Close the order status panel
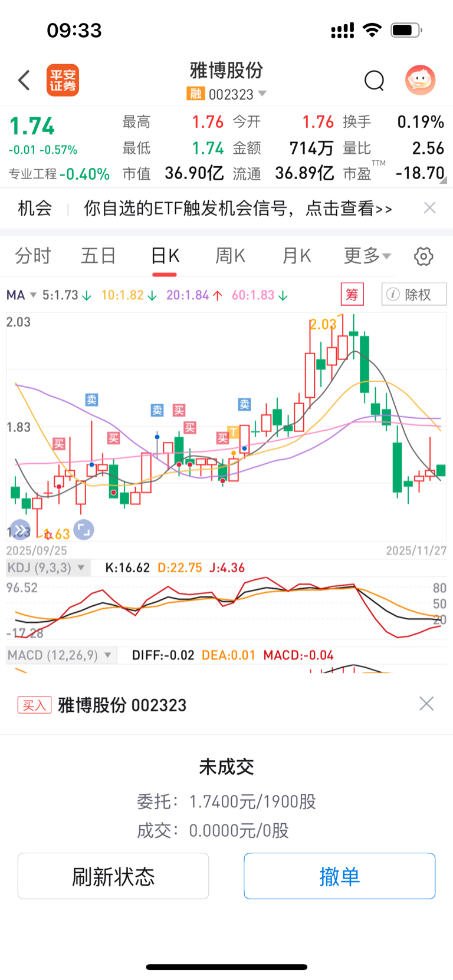The width and height of the screenshot is (453, 980). (x=426, y=704)
